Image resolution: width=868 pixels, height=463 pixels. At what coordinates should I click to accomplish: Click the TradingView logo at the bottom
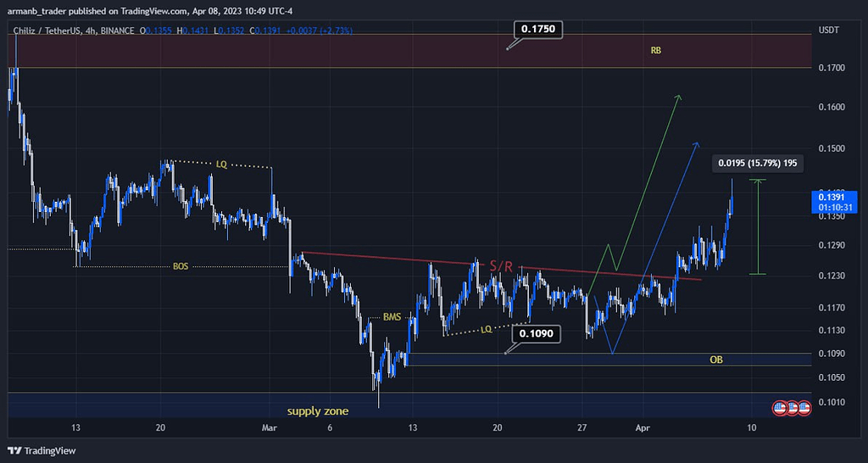[42, 451]
